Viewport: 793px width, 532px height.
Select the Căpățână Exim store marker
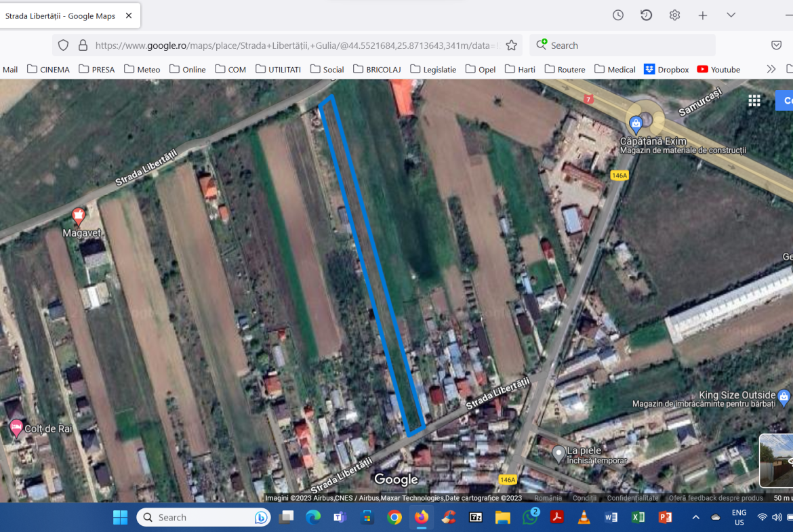click(x=636, y=123)
